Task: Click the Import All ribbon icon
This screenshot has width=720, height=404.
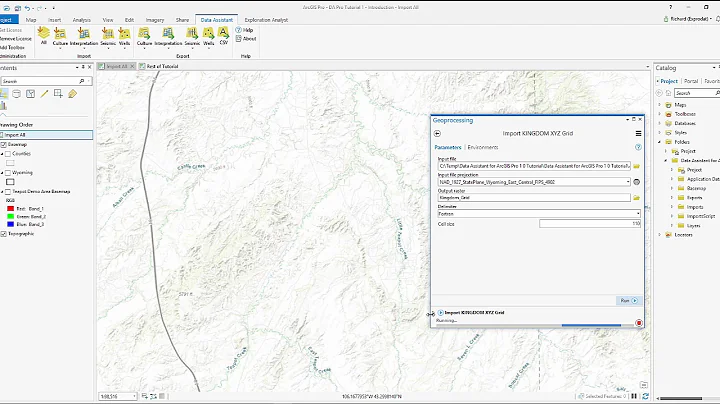Action: tap(44, 35)
